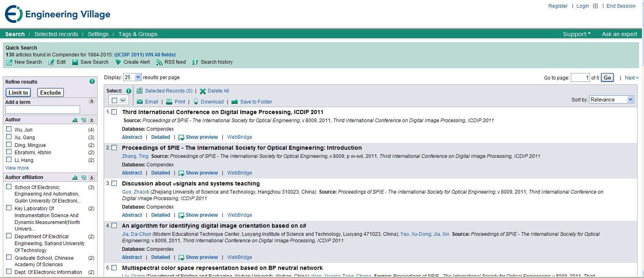Click the Create Alert icon
Image resolution: width=644 pixels, height=278 pixels.
pyautogui.click(x=118, y=62)
